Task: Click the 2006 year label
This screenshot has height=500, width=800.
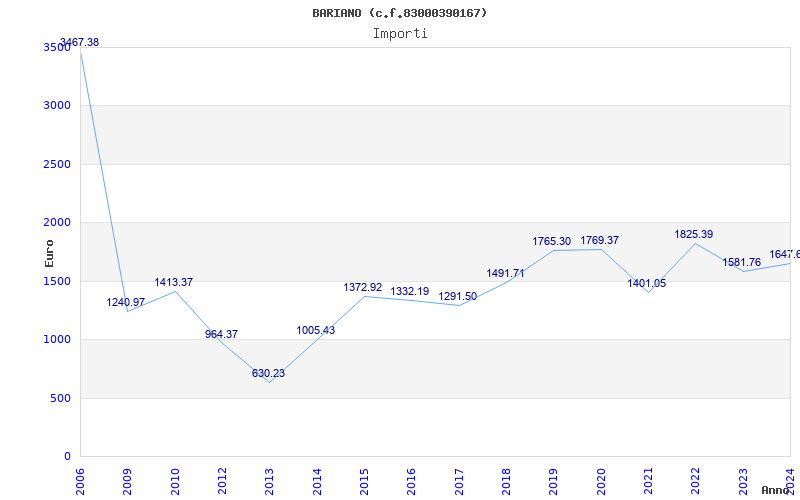Action: (x=80, y=482)
